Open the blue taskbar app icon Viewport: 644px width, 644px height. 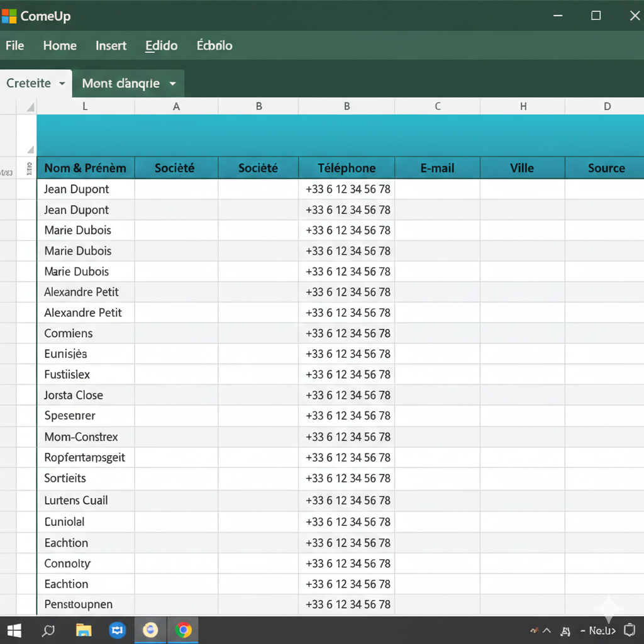pos(117,630)
